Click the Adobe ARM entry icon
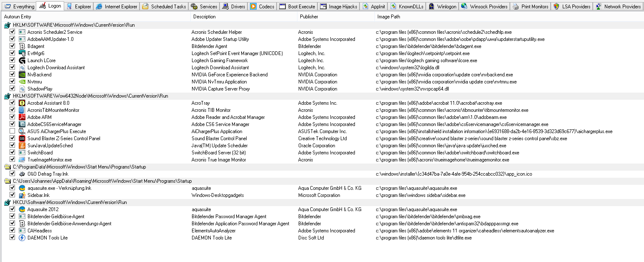 [x=22, y=117]
